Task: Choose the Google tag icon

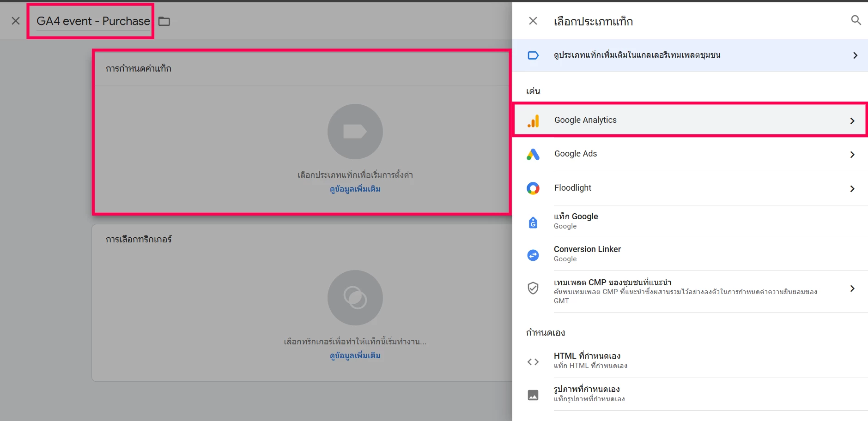Action: [533, 222]
